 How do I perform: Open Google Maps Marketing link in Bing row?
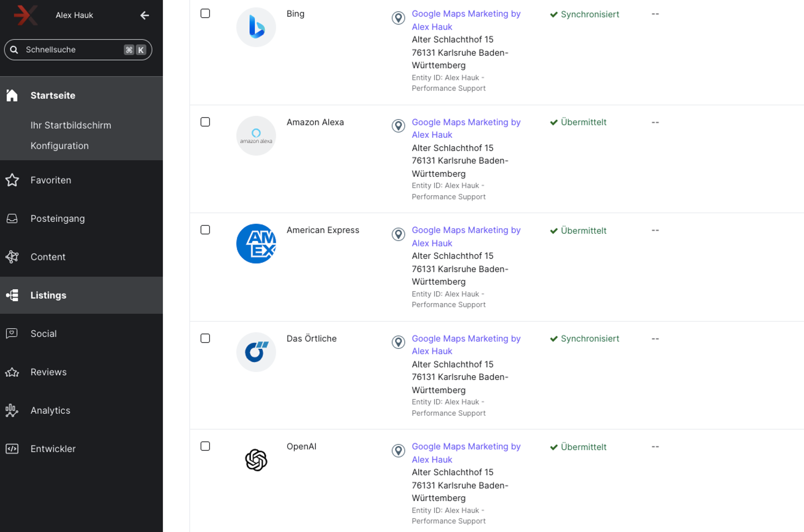click(x=466, y=20)
